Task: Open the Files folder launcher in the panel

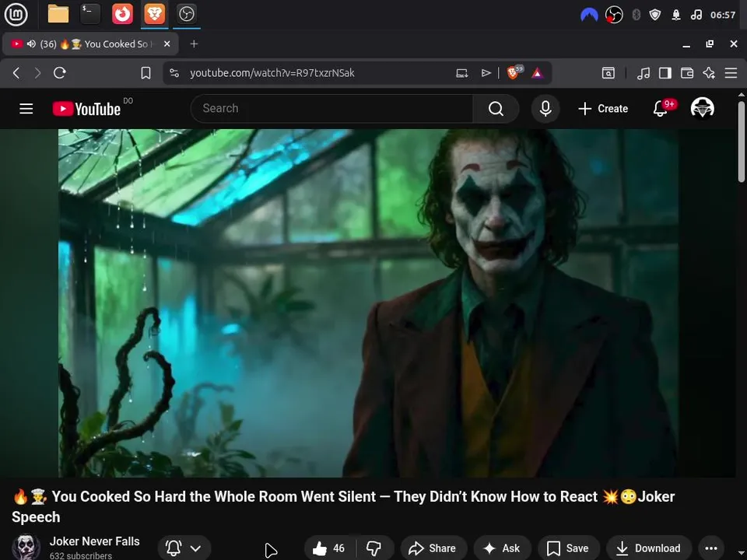Action: pyautogui.click(x=58, y=14)
